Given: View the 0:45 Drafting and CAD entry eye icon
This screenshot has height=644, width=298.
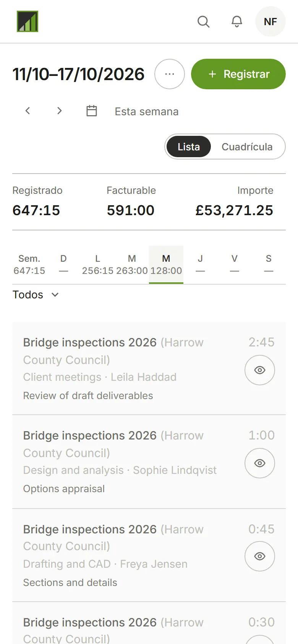Looking at the screenshot, I should point(260,556).
